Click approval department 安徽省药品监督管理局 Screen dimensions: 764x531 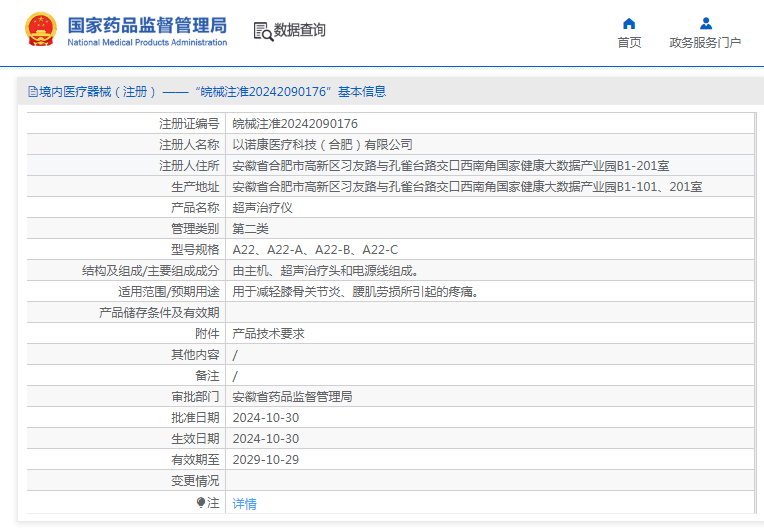pyautogui.click(x=292, y=397)
